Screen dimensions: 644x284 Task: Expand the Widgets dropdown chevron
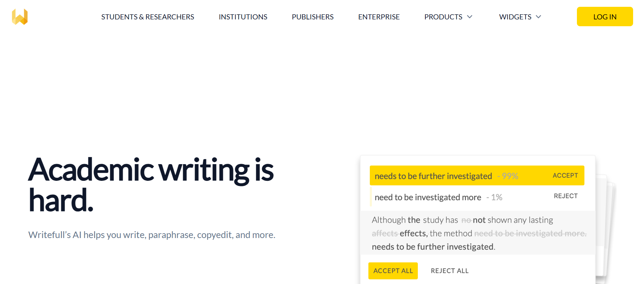(x=538, y=17)
